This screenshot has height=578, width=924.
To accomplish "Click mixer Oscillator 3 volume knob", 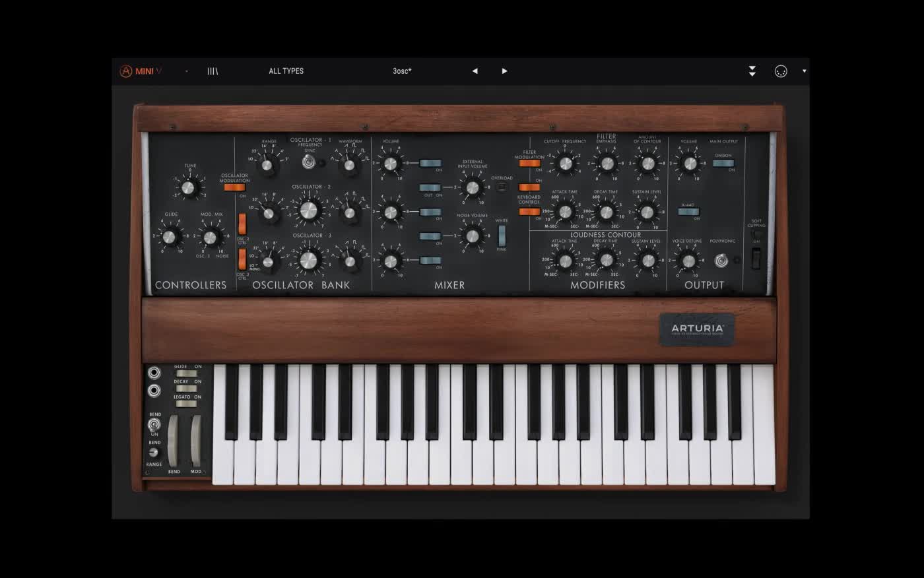I will pyautogui.click(x=391, y=261).
